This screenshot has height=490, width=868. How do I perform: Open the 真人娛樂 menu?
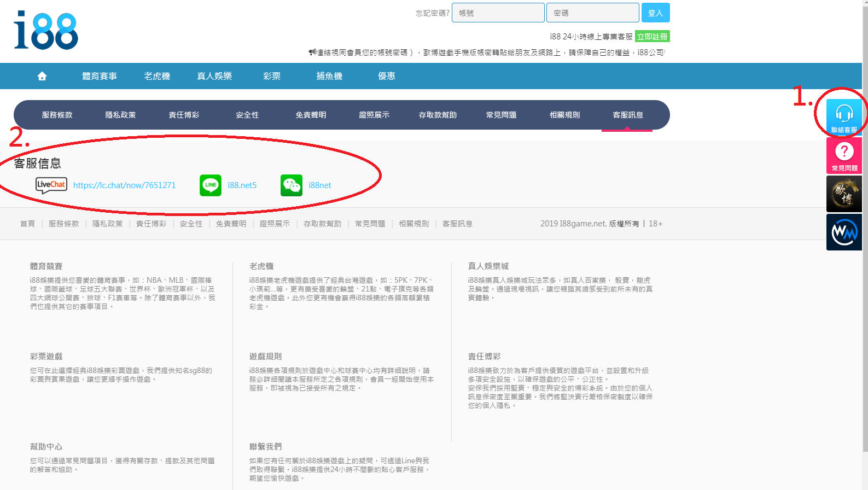click(x=214, y=76)
